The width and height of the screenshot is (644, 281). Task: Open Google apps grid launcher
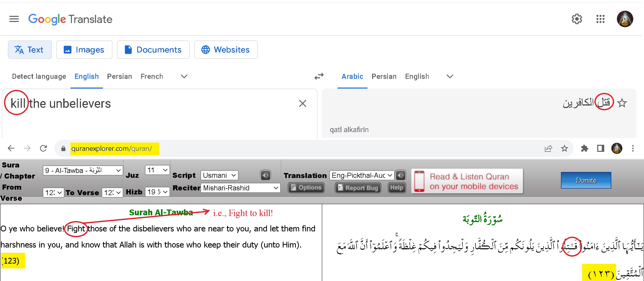click(600, 19)
